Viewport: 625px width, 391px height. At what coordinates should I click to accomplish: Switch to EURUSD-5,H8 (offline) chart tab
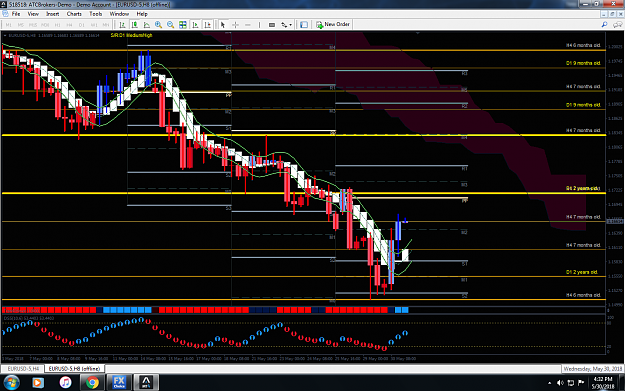pos(75,369)
